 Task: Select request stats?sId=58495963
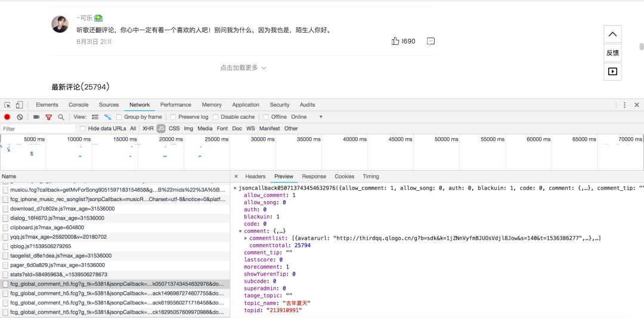point(115,274)
